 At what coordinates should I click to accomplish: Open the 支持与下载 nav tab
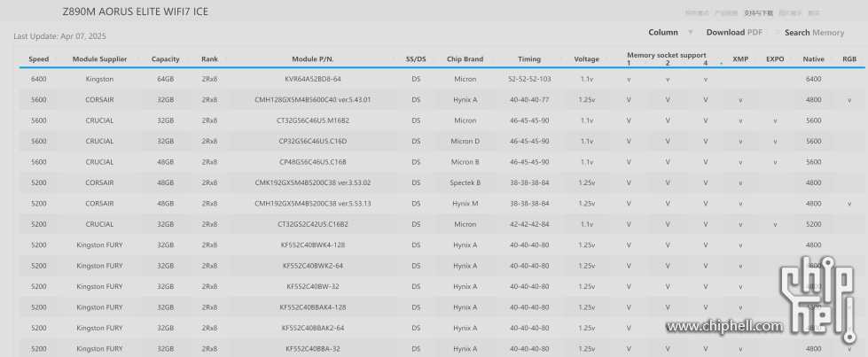pos(758,13)
